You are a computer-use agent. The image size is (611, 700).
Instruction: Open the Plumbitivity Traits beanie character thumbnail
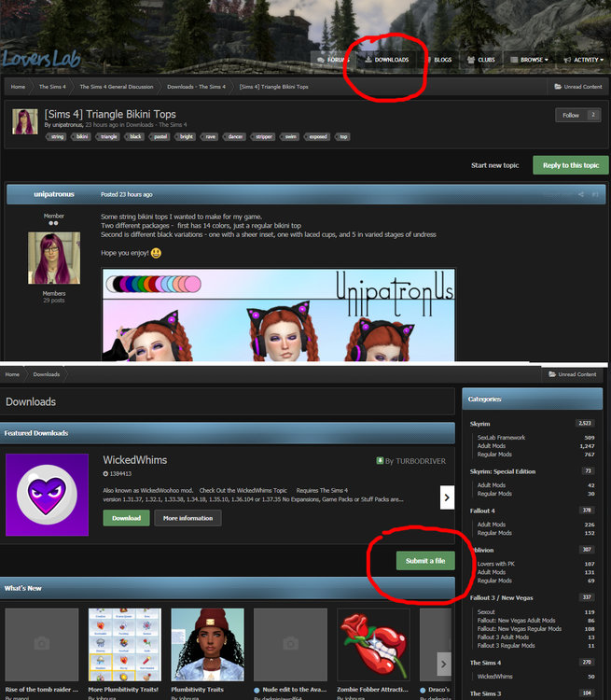point(207,644)
